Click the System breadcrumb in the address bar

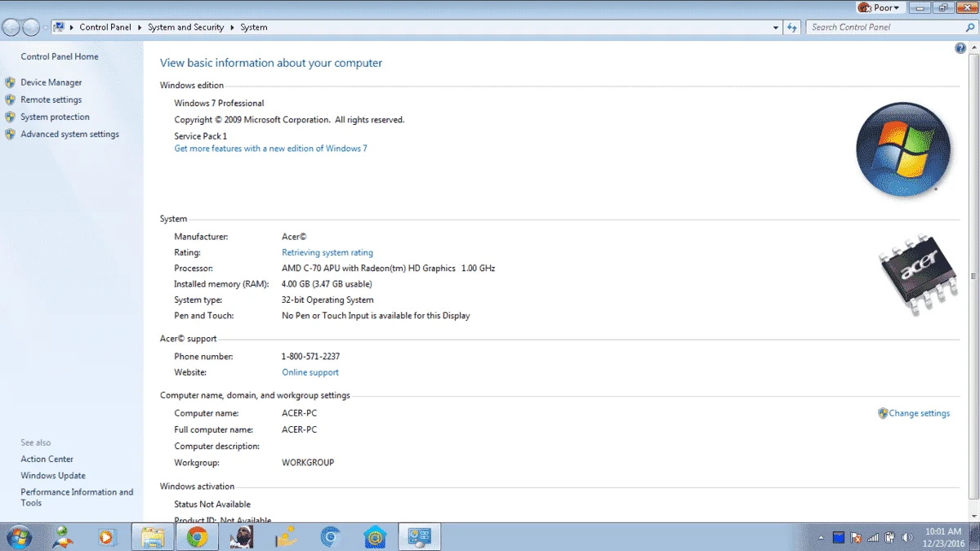coord(253,27)
